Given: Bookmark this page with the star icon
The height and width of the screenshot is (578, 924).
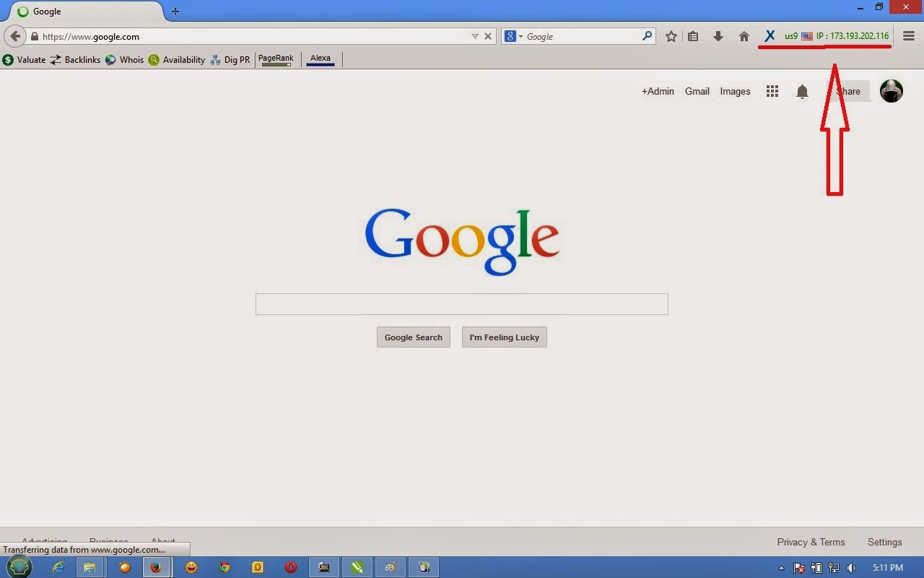Looking at the screenshot, I should (671, 36).
